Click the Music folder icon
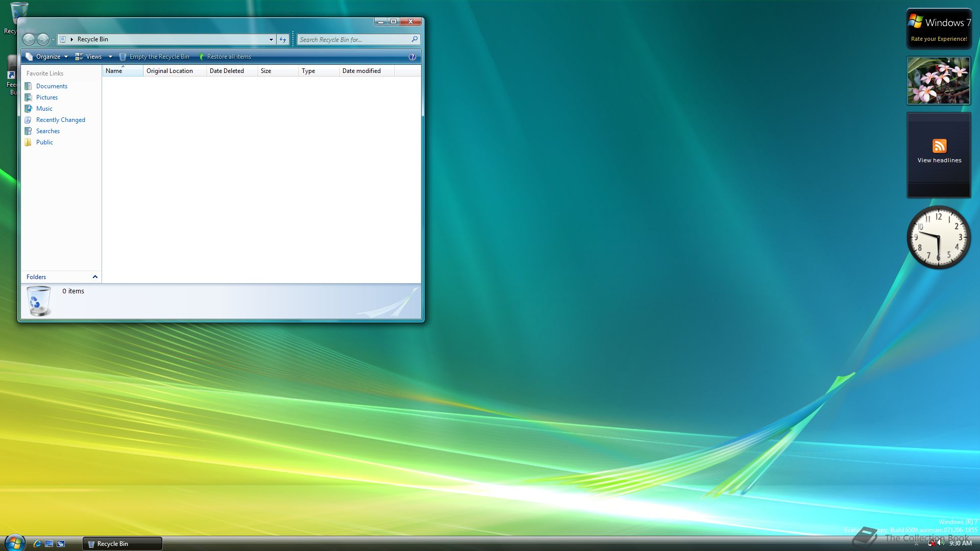This screenshot has width=980, height=551. click(x=28, y=109)
